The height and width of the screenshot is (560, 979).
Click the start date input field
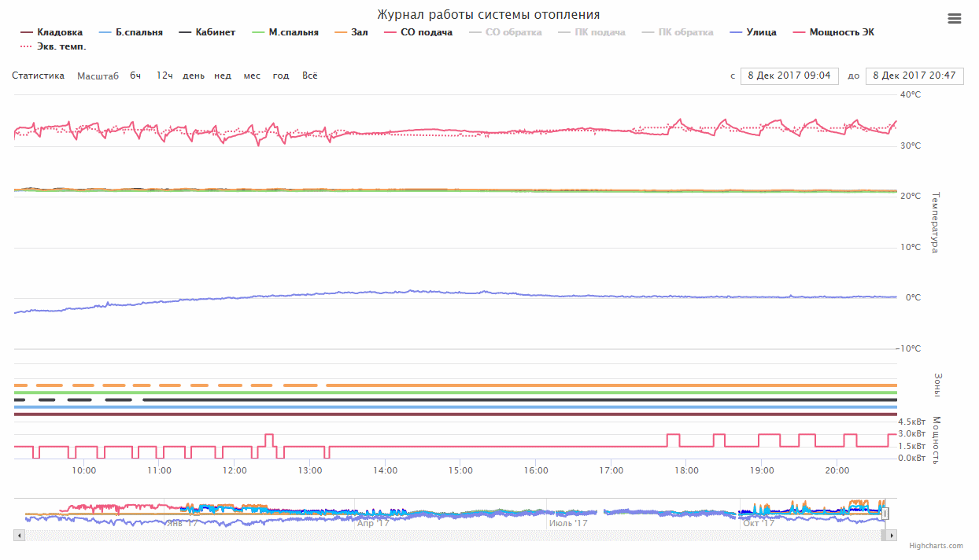(789, 76)
